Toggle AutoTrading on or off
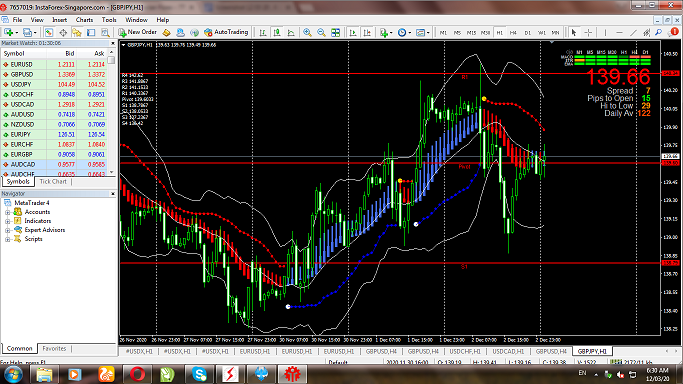 226,32
